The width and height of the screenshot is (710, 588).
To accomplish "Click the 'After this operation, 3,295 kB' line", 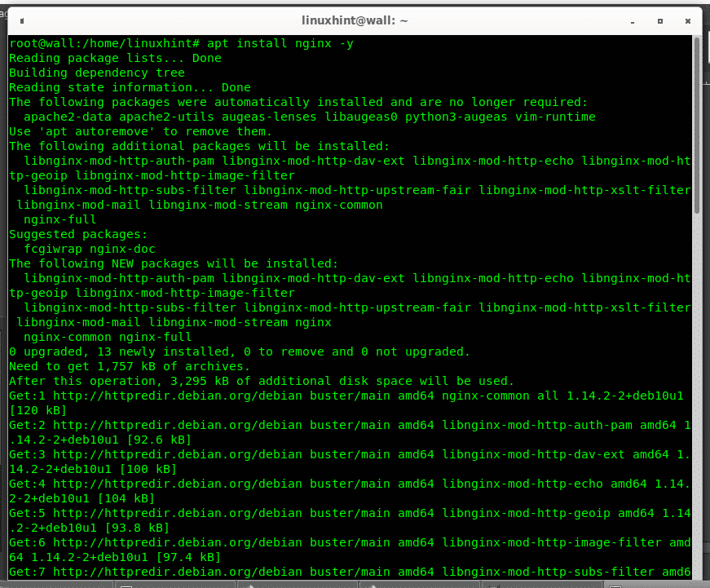I will coord(262,381).
